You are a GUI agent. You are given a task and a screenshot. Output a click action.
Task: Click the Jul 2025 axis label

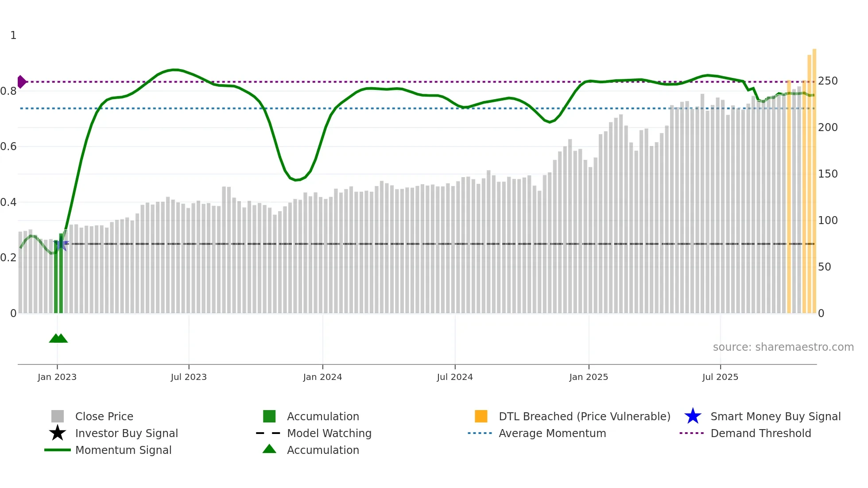[720, 377]
